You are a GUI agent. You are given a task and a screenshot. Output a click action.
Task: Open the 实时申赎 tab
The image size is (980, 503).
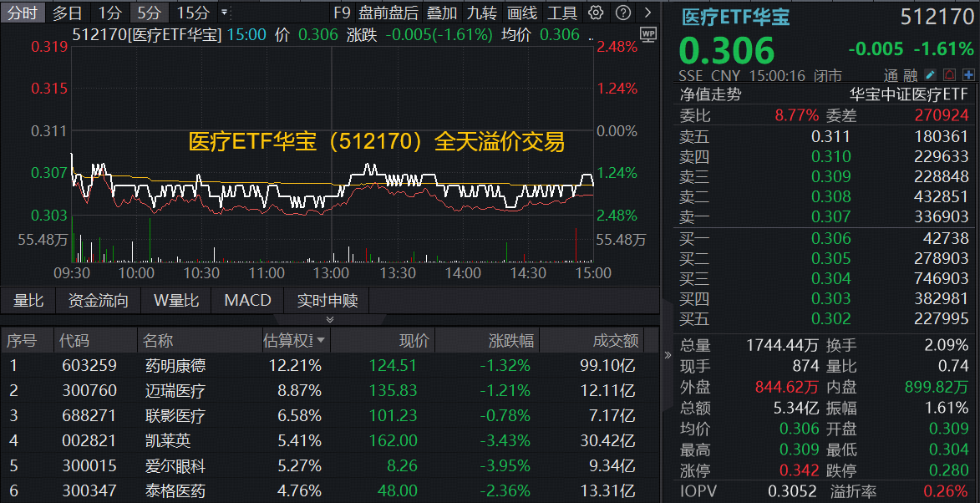click(x=328, y=301)
